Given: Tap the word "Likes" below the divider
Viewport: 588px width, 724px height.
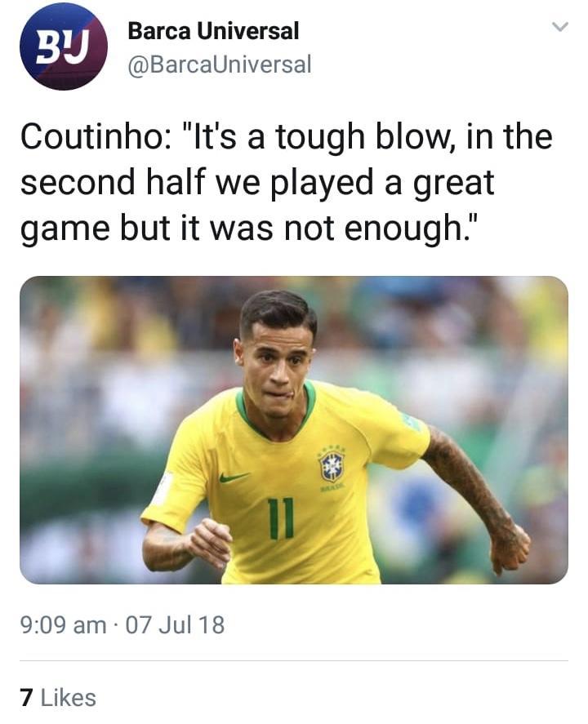Looking at the screenshot, I should point(69,698).
